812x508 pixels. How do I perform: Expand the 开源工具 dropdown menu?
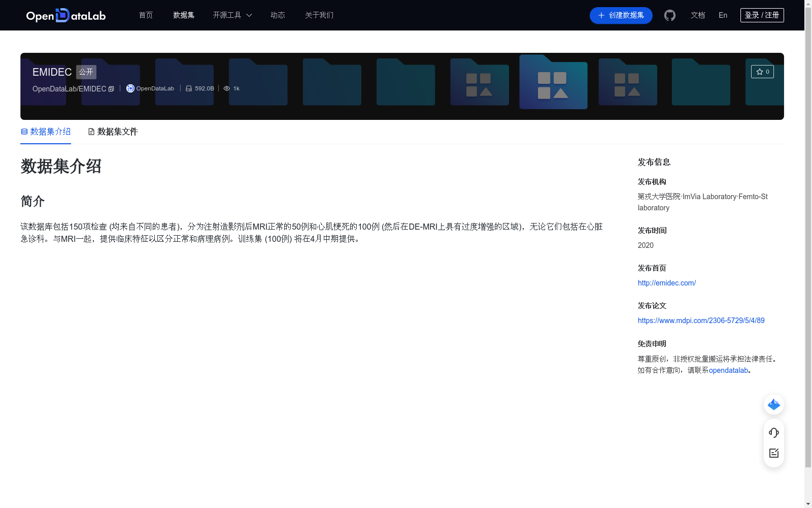click(x=232, y=15)
